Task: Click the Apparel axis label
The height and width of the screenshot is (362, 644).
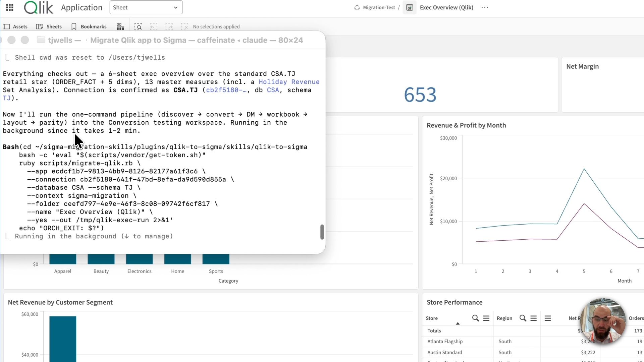Action: (63, 271)
